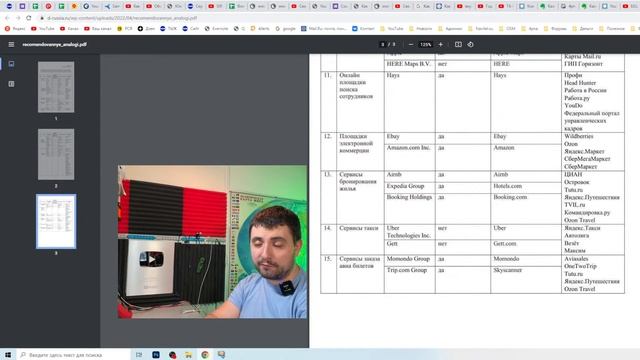Open the Windows Start menu
The height and width of the screenshot is (360, 640).
8,355
